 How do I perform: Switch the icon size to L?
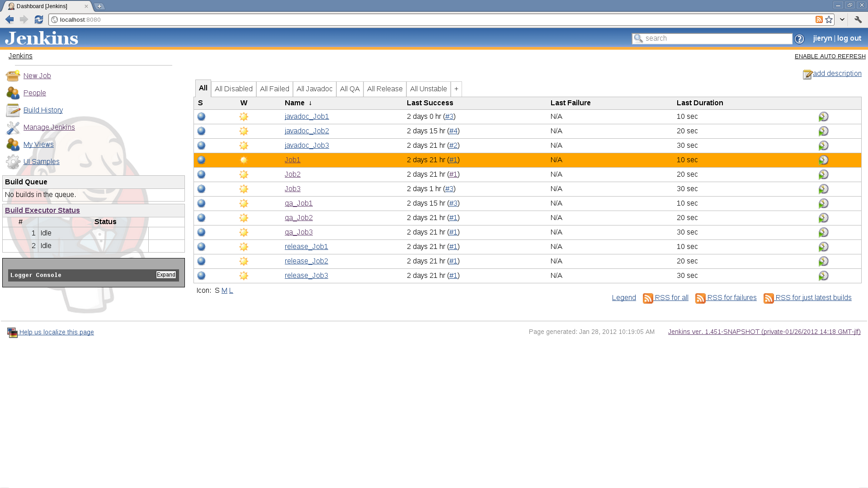pyautogui.click(x=231, y=291)
